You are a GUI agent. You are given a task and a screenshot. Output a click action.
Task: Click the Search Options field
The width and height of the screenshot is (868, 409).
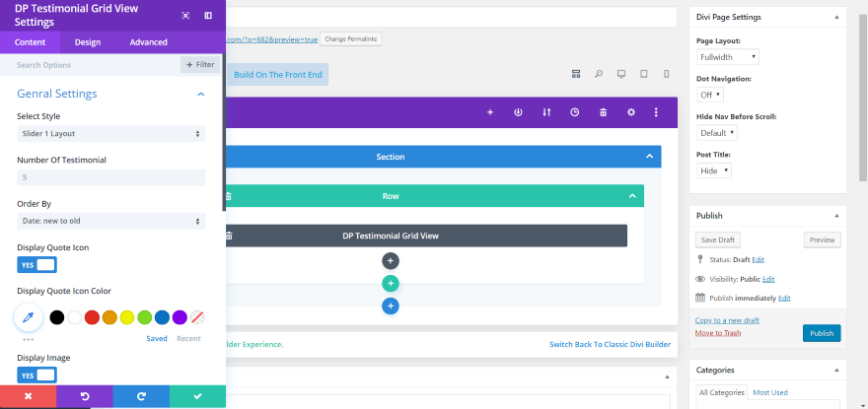click(92, 65)
